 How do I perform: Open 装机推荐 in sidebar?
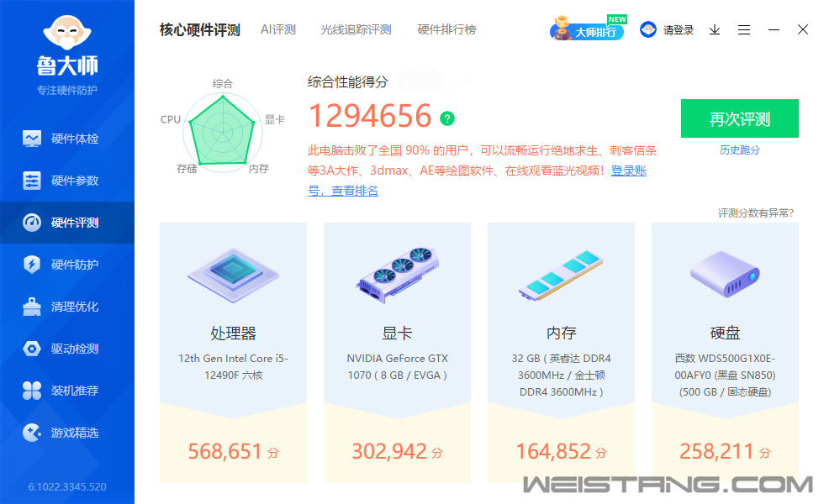67,391
